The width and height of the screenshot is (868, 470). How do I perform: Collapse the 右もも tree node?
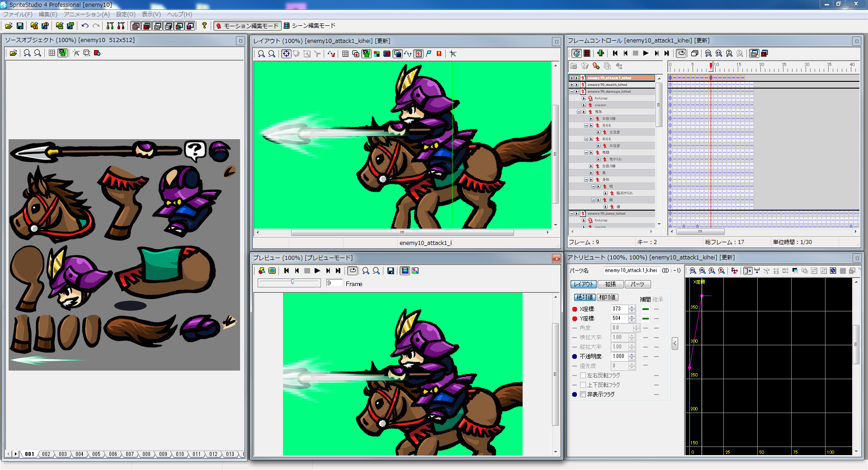[x=586, y=139]
